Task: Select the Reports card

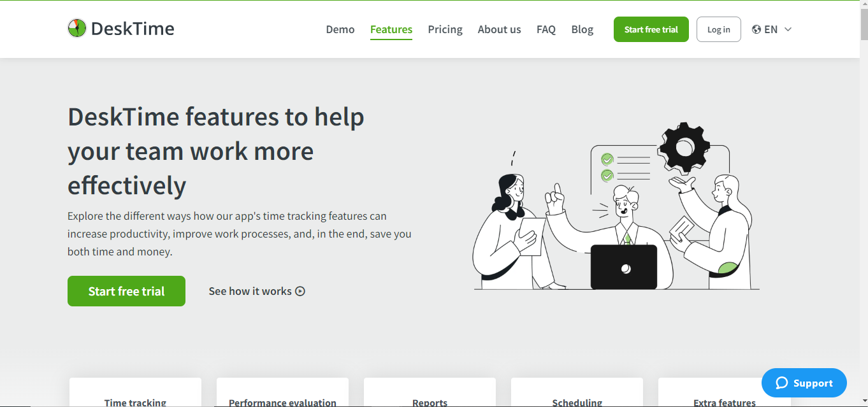Action: (x=430, y=392)
